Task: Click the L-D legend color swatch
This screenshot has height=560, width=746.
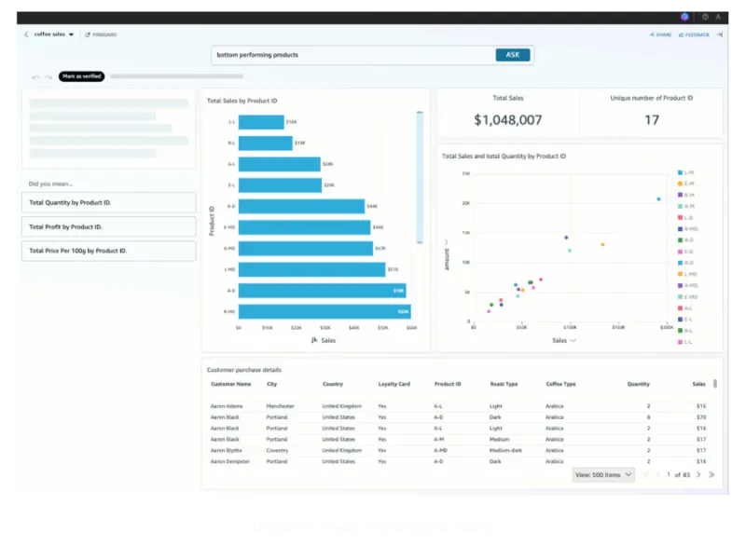Action: [x=681, y=218]
